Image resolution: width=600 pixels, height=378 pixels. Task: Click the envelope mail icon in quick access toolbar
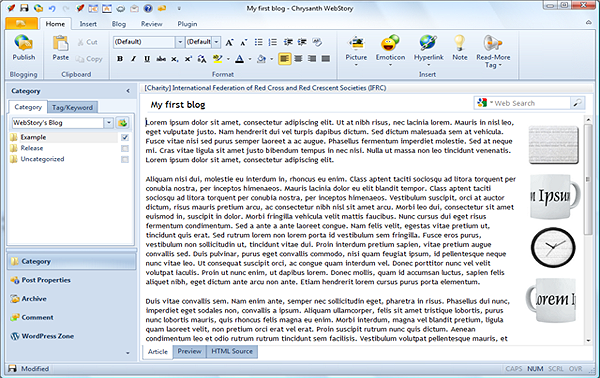(134, 8)
